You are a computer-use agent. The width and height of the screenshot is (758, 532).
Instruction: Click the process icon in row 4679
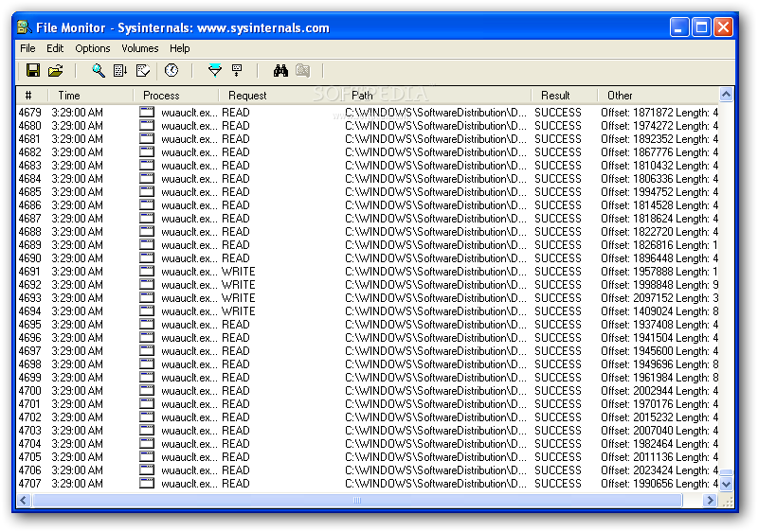[x=147, y=113]
